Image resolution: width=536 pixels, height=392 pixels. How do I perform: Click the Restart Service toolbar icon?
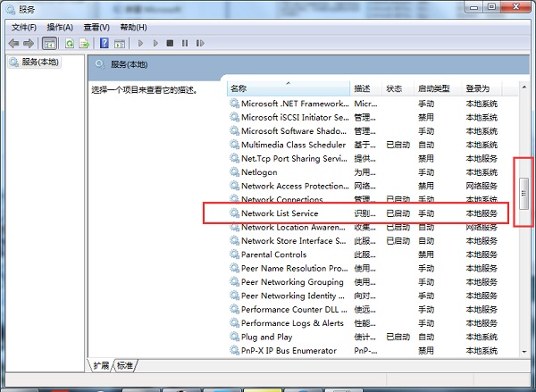click(198, 43)
